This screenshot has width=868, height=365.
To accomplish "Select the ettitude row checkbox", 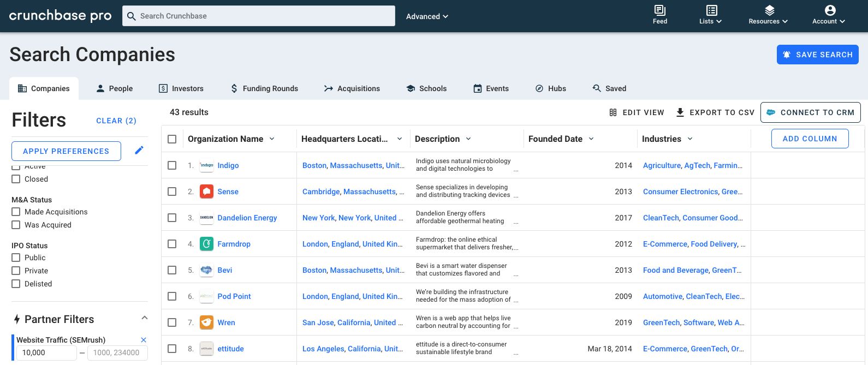I will coord(172,349).
